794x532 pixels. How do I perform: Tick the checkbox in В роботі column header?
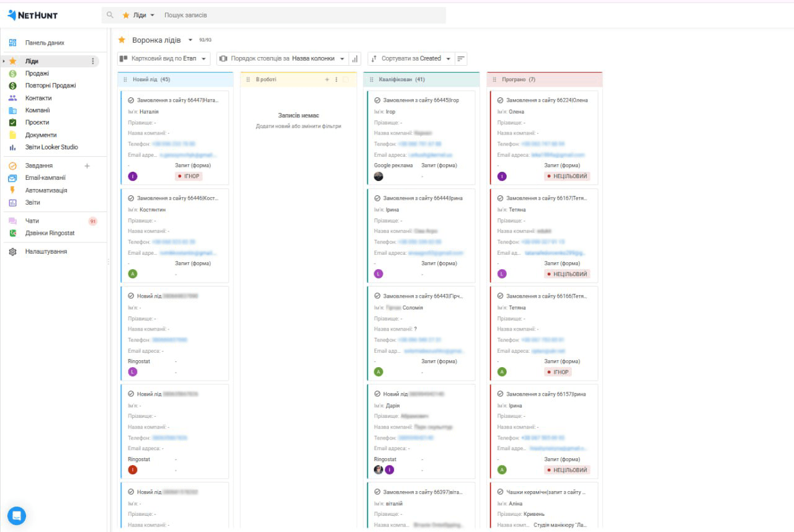(x=346, y=79)
